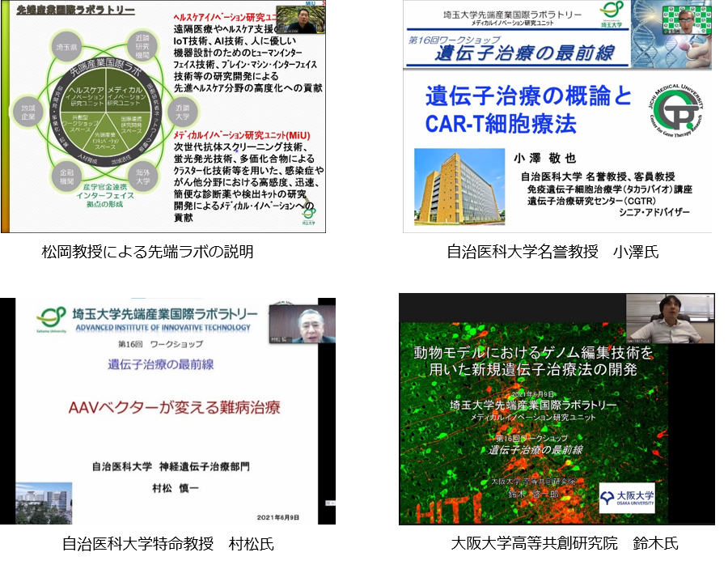Click small Saitama University logo on lab diagram slide
The height and width of the screenshot is (565, 728).
coord(308,216)
